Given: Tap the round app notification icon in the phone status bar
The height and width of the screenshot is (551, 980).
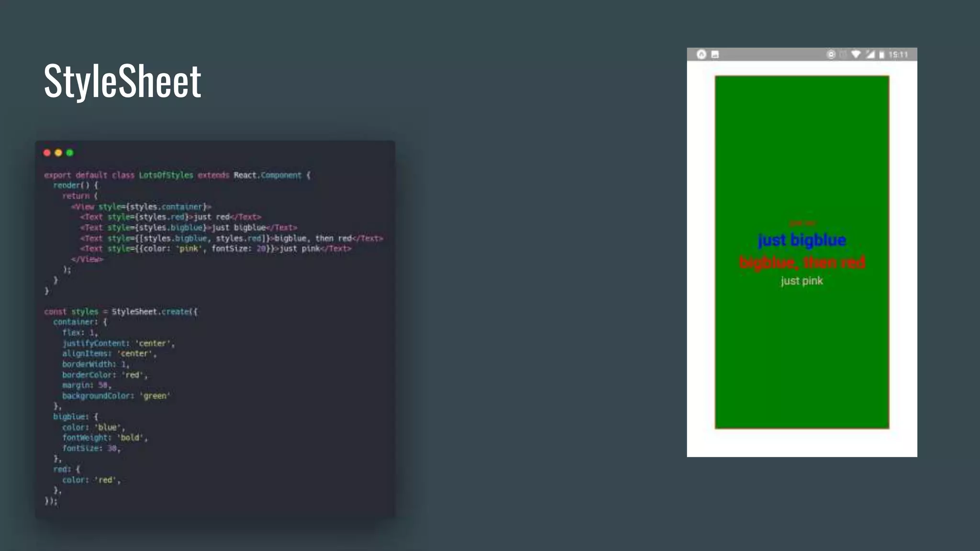Looking at the screenshot, I should pos(702,55).
